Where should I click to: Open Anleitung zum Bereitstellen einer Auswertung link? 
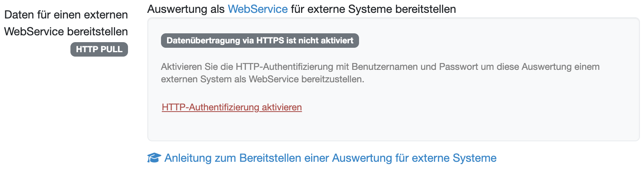pyautogui.click(x=330, y=158)
